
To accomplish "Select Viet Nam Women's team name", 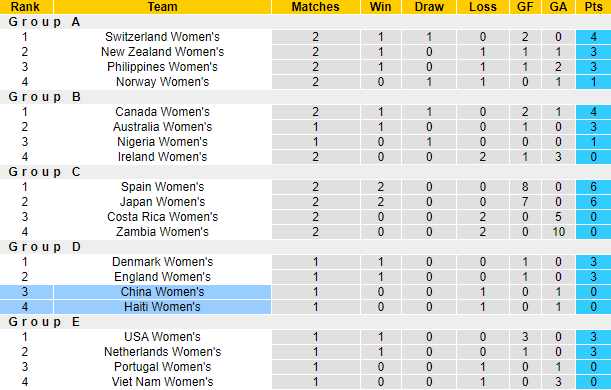I will [162, 382].
